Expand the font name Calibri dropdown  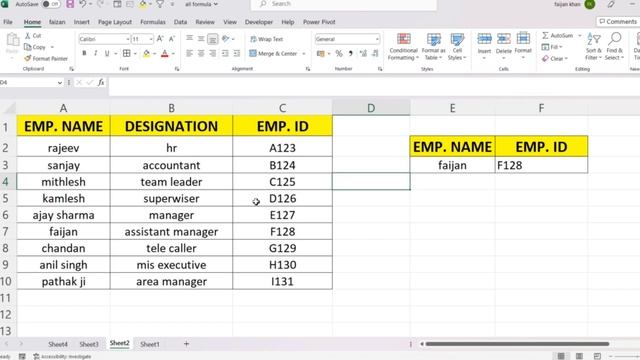tap(127, 39)
